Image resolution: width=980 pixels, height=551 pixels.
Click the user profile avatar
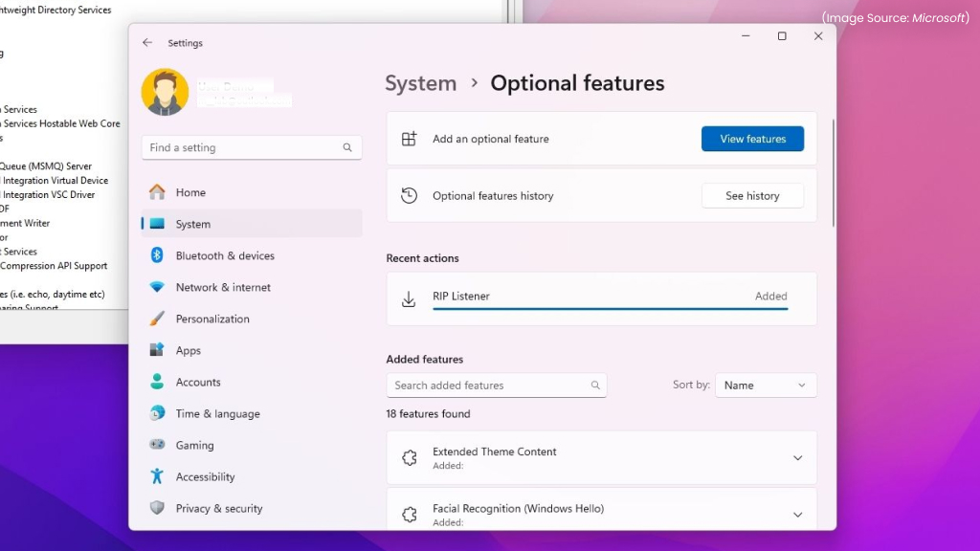pos(165,92)
